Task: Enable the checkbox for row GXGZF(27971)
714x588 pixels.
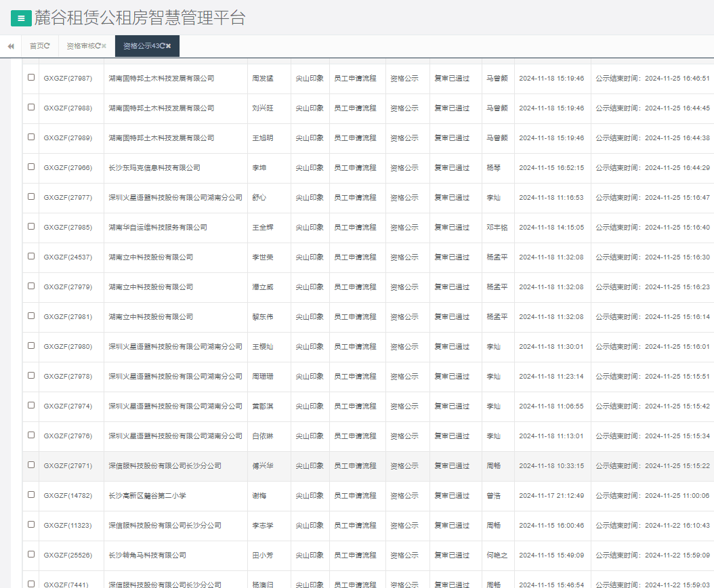Action: (x=31, y=465)
